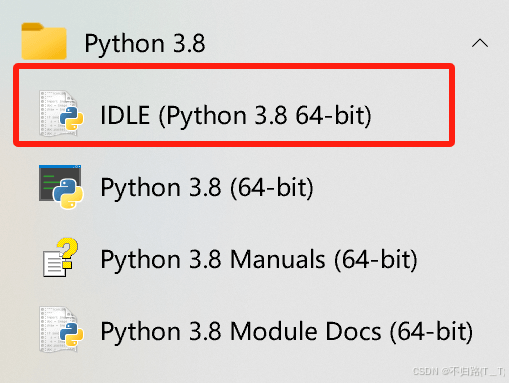
Task: Open IDLE (Python 3.8 64-bit)
Action: [234, 105]
